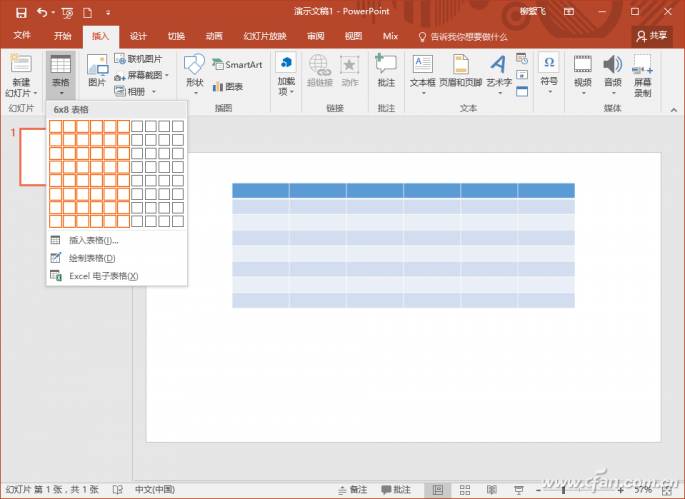This screenshot has height=499, width=685.
Task: Open the 形状 (Shapes) gallery
Action: click(x=194, y=74)
